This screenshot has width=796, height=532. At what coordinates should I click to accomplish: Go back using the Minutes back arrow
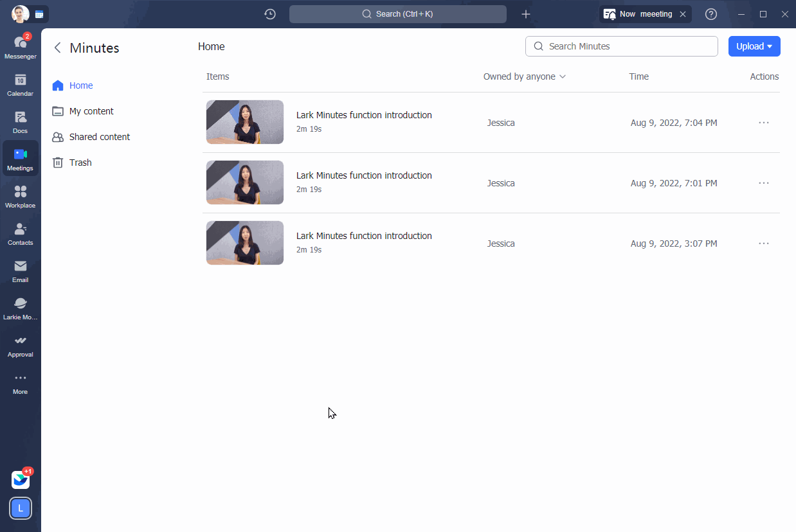(x=58, y=48)
